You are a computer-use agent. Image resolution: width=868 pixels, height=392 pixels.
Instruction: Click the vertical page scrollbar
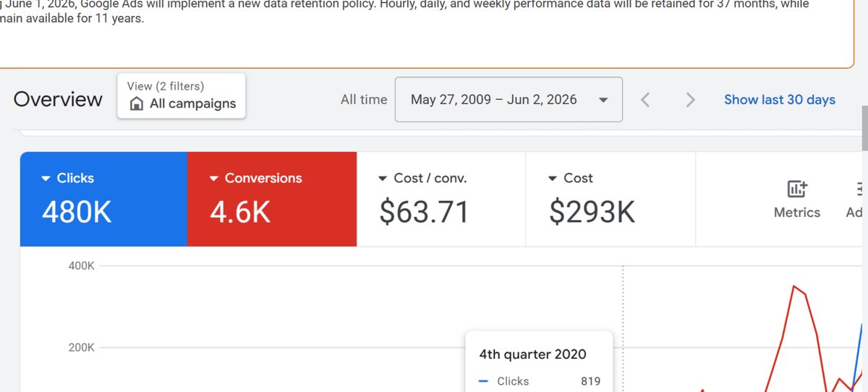864,128
